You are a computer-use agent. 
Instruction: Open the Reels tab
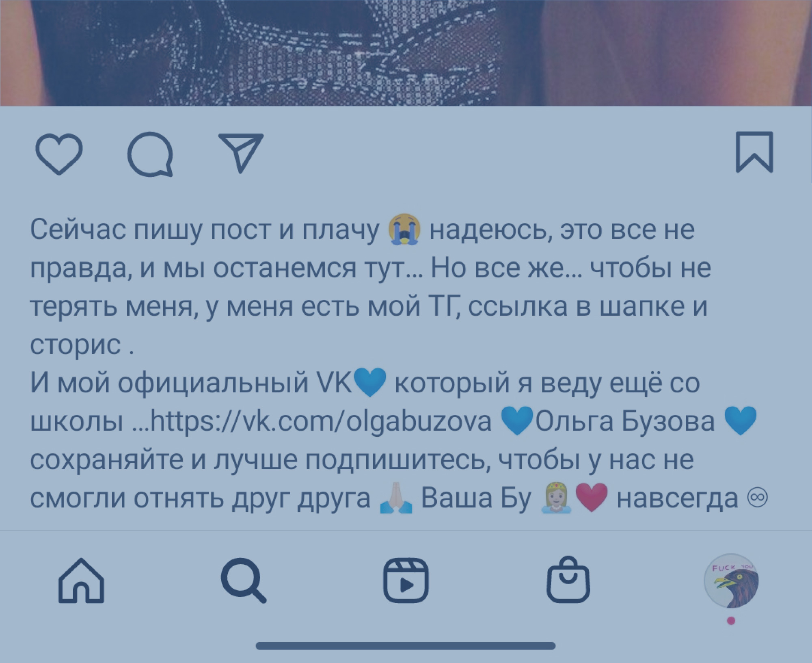click(406, 580)
